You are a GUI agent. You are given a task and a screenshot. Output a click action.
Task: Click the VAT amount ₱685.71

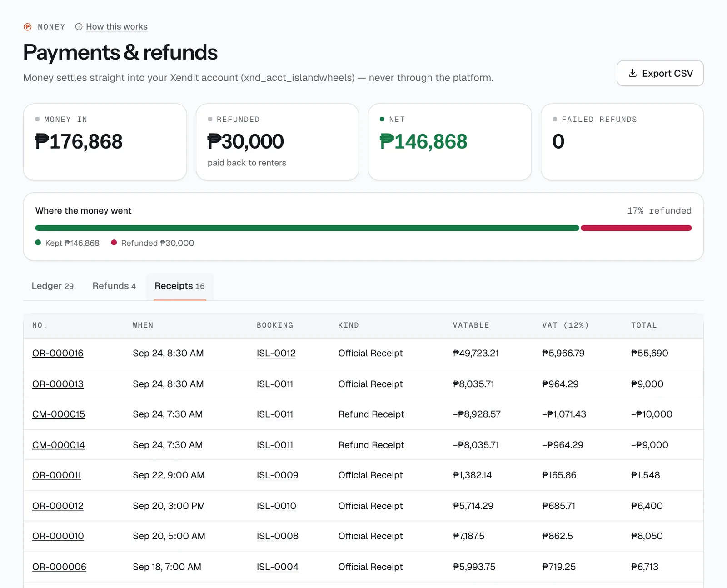(558, 506)
